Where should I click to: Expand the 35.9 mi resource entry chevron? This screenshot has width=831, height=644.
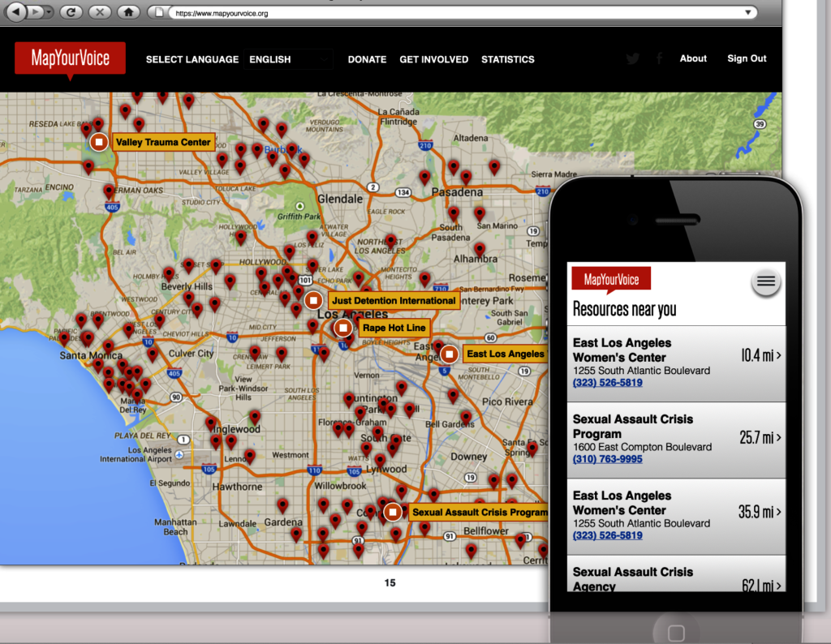778,512
